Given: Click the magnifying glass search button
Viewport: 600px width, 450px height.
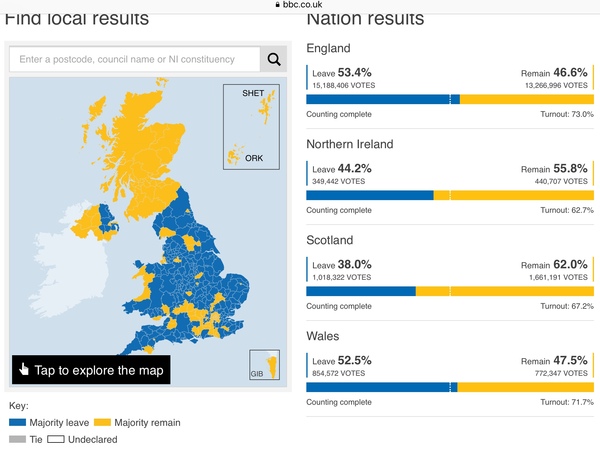Looking at the screenshot, I should click(273, 60).
